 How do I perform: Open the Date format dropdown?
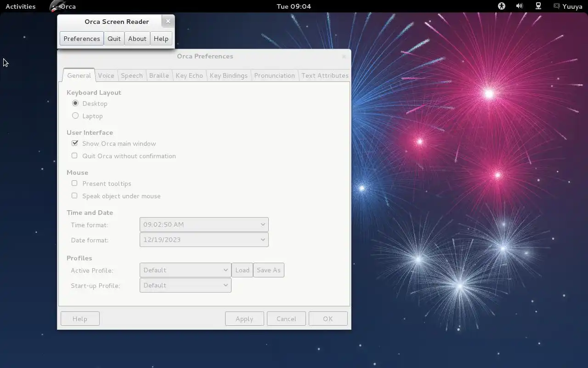204,240
